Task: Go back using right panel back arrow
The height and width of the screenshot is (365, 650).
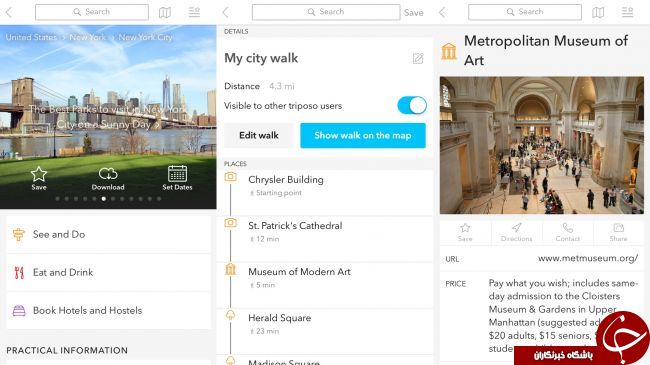Action: (x=442, y=12)
